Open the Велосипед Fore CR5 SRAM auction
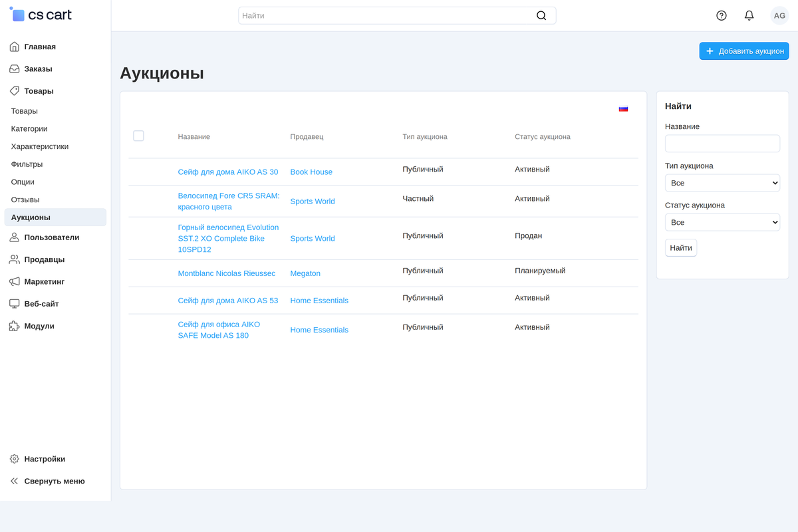Viewport: 798px width, 532px height. point(229,201)
